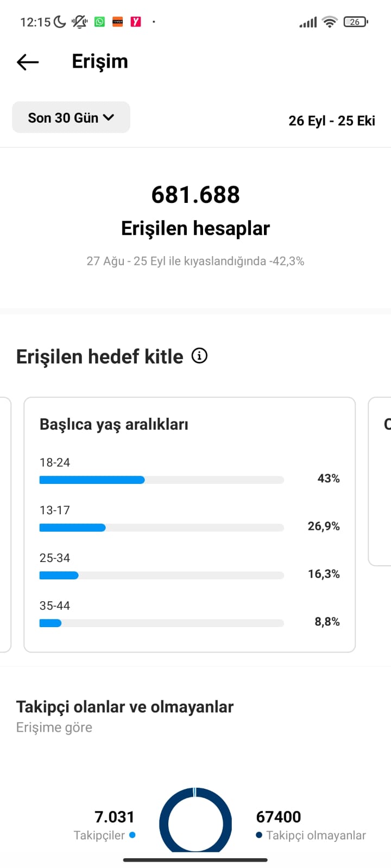Tap the 681.688 Erişilen hesaplar figure

click(195, 212)
